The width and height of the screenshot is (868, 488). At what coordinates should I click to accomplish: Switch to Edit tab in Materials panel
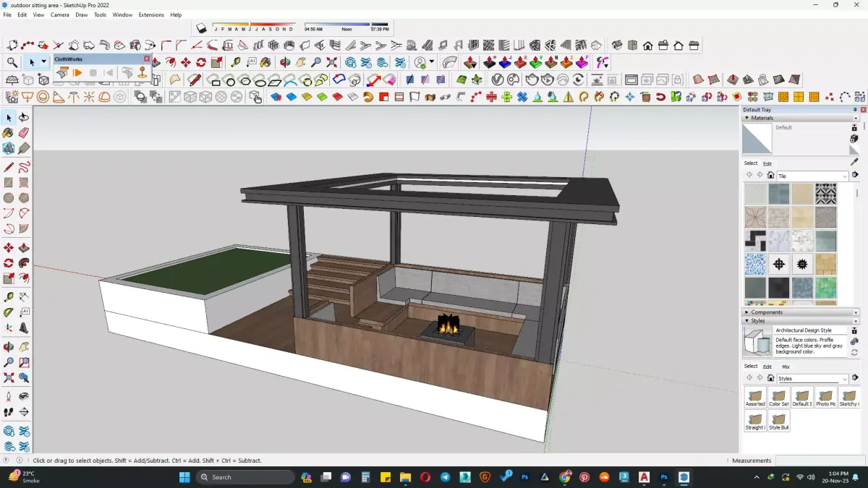click(x=767, y=163)
